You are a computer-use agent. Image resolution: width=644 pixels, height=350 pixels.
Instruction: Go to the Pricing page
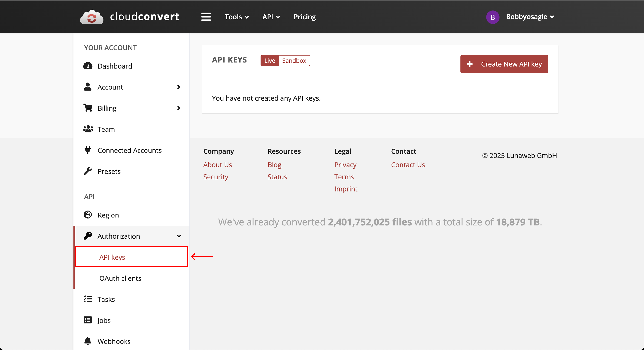pos(305,17)
